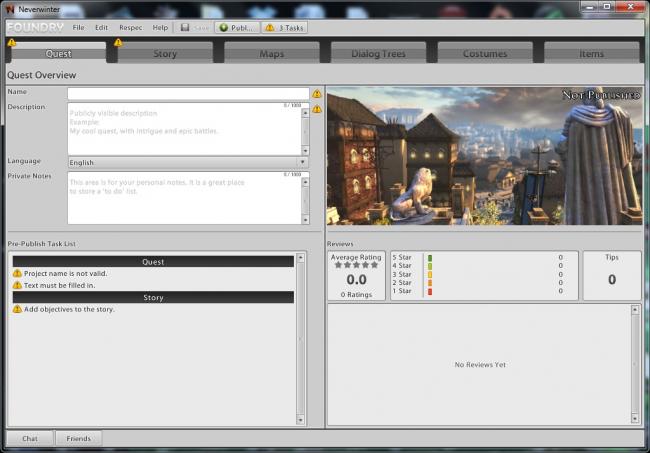Close the Neverwinter window
The height and width of the screenshot is (453, 650).
click(x=630, y=7)
